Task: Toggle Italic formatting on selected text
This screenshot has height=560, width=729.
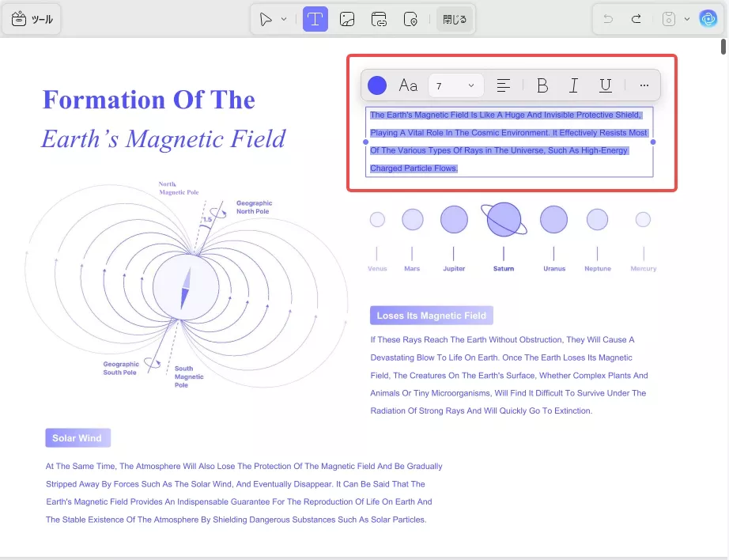Action: pyautogui.click(x=574, y=85)
